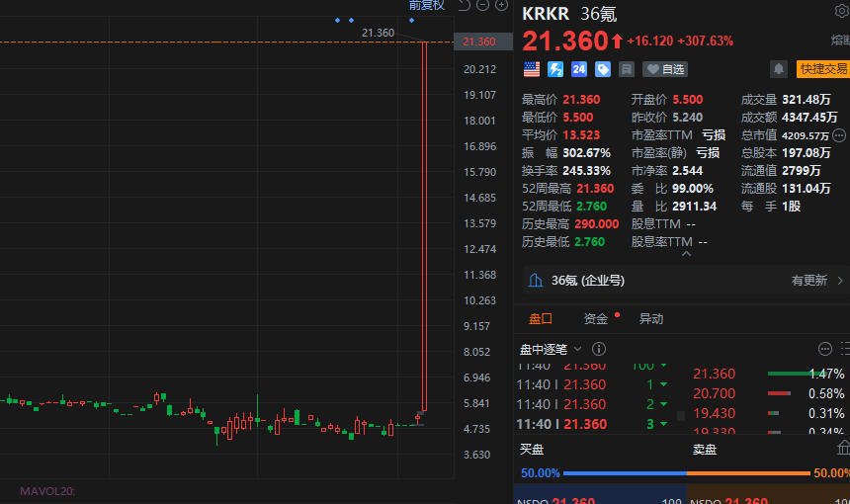Click the blue price tag icon
Image resolution: width=850 pixels, height=504 pixels.
(602, 69)
